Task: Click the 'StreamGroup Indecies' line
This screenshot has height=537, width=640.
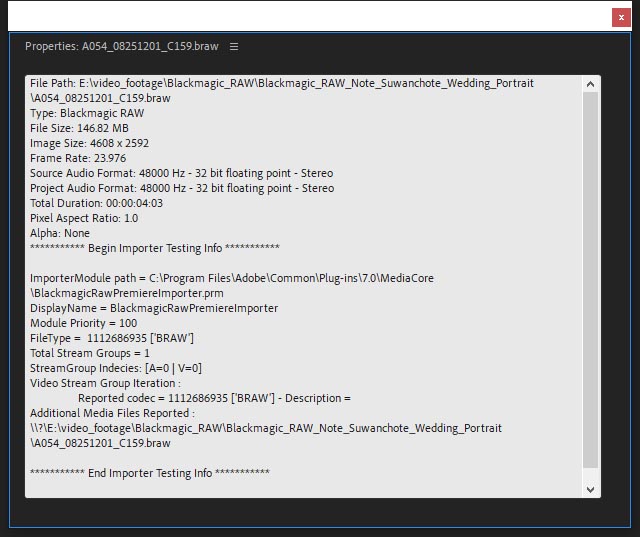Action: [116, 368]
